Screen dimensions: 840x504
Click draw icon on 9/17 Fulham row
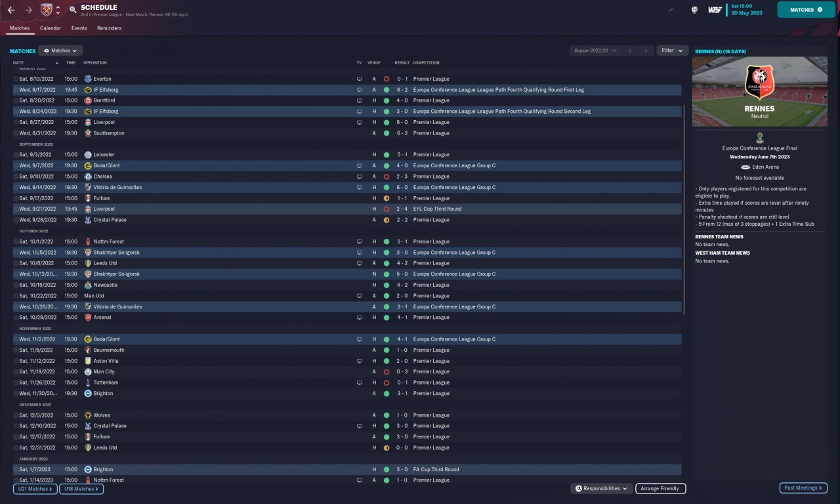coord(387,198)
